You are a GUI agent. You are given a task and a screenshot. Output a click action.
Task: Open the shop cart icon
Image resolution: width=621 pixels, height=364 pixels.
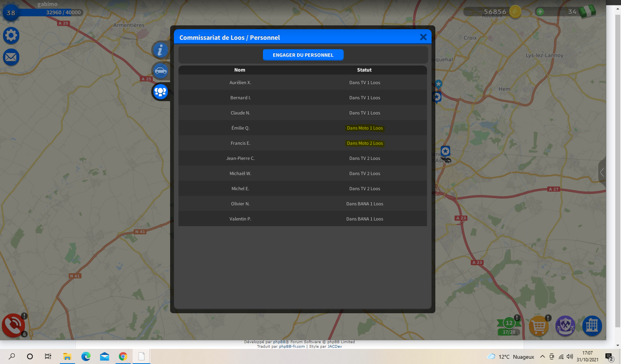point(538,326)
